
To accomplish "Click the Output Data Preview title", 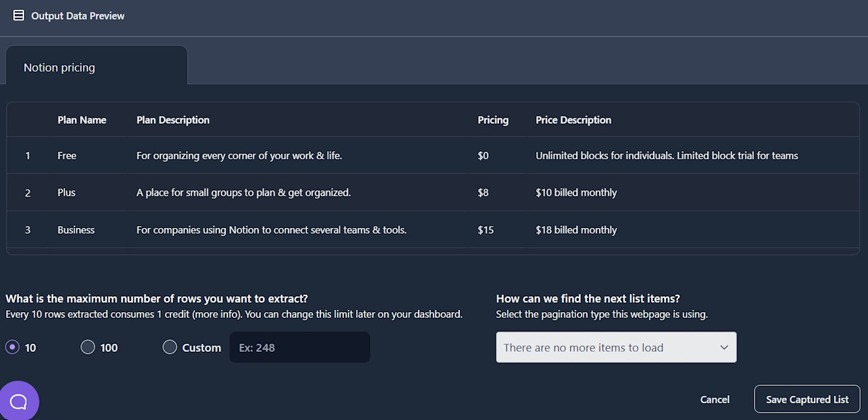I will pyautogui.click(x=78, y=15).
